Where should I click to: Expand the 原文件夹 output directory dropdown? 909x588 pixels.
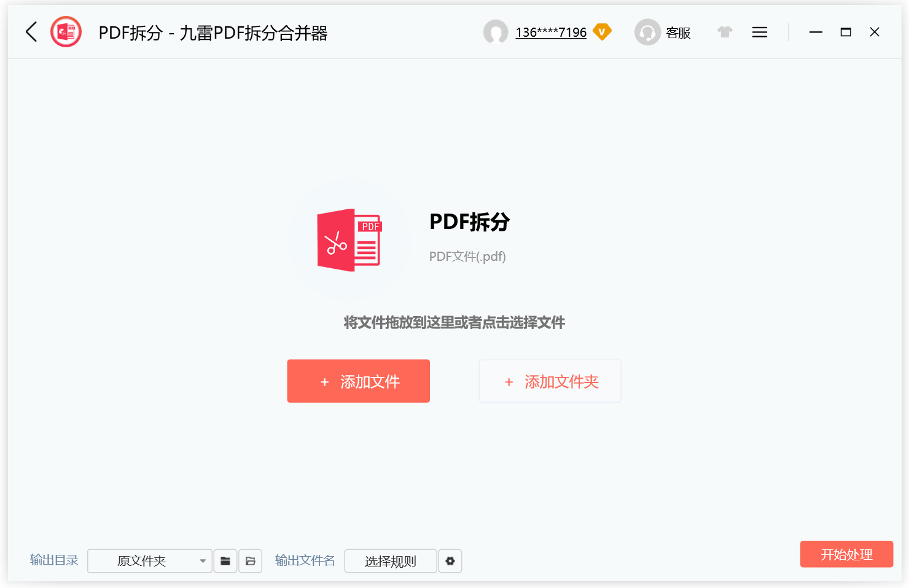[x=150, y=561]
